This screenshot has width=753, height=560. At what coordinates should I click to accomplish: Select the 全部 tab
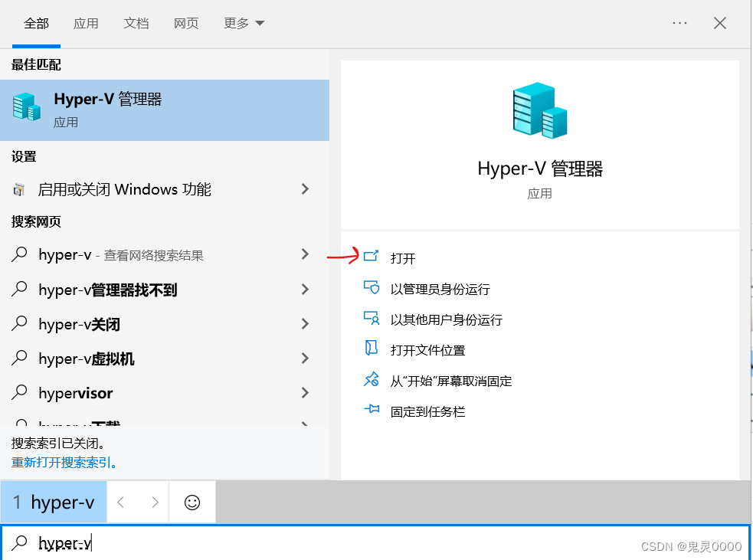[37, 23]
